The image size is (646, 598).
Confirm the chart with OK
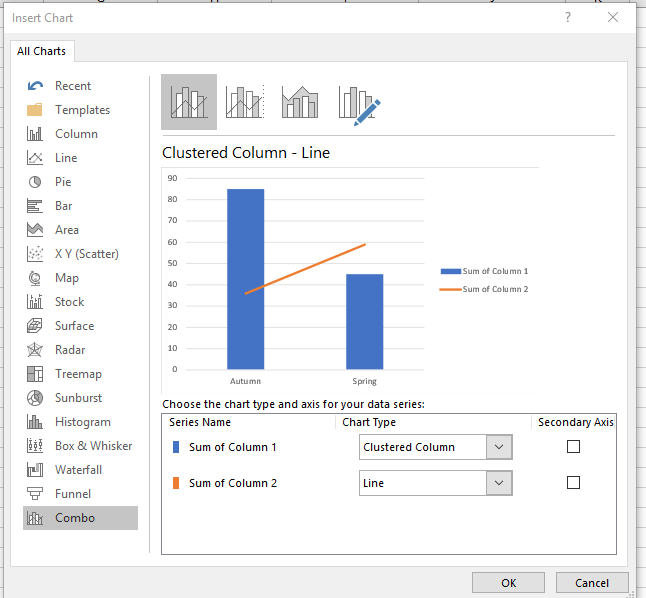click(508, 583)
